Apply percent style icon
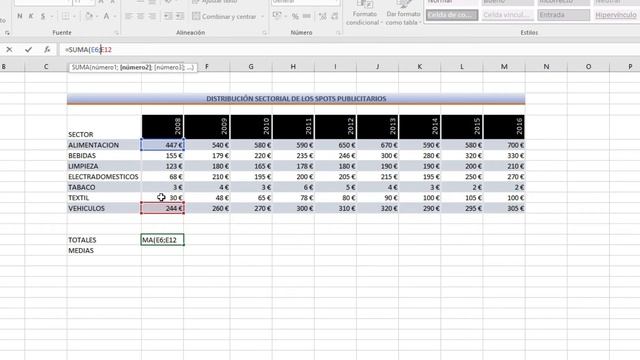 click(x=295, y=16)
